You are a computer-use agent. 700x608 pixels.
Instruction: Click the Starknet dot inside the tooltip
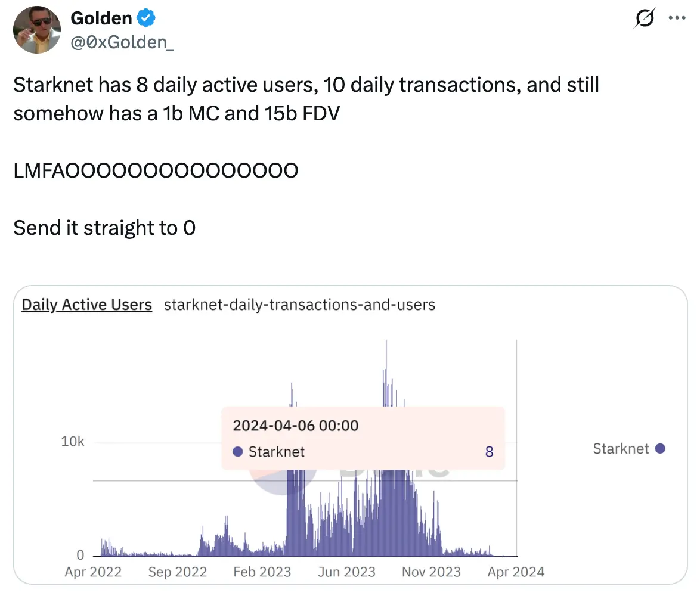point(238,452)
